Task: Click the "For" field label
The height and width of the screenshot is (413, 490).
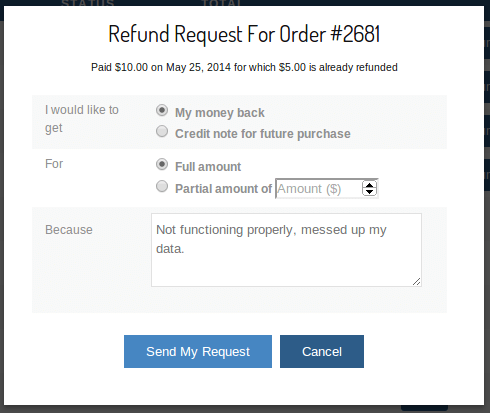Action: [x=54, y=164]
